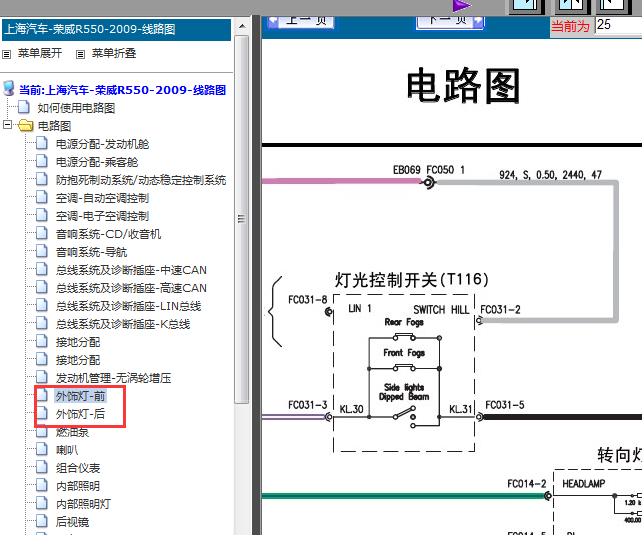This screenshot has height=535, width=642.
Task: Click the Rear Fogs switch label
Action: [x=404, y=322]
